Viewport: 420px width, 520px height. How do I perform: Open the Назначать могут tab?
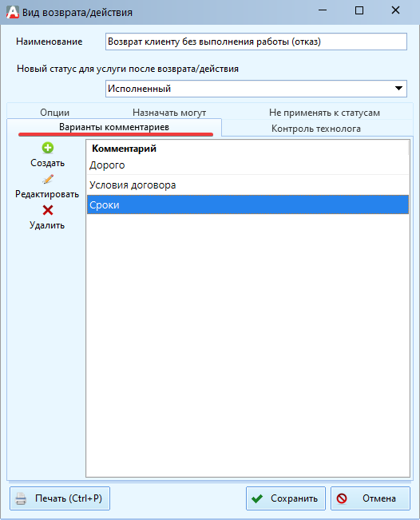click(169, 113)
